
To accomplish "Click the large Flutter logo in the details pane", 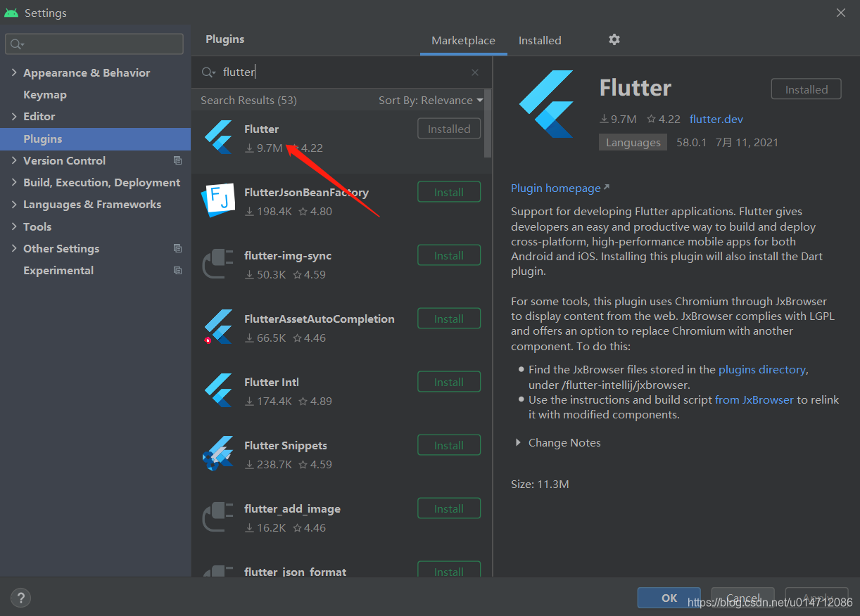I will [x=548, y=103].
